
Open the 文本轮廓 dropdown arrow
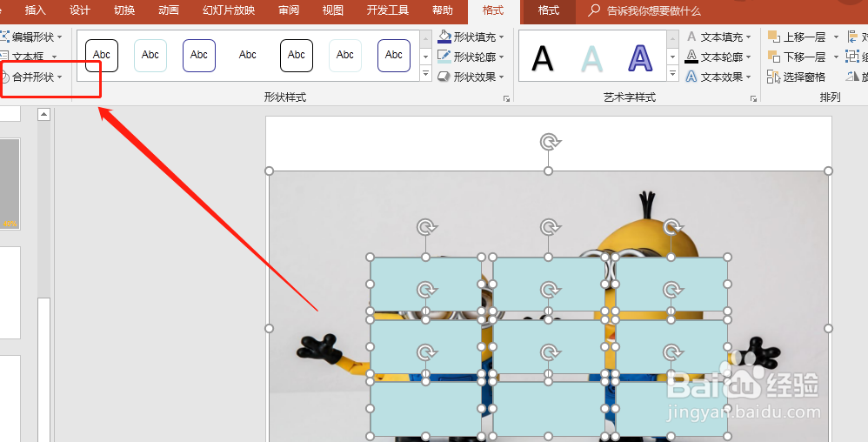pos(749,57)
